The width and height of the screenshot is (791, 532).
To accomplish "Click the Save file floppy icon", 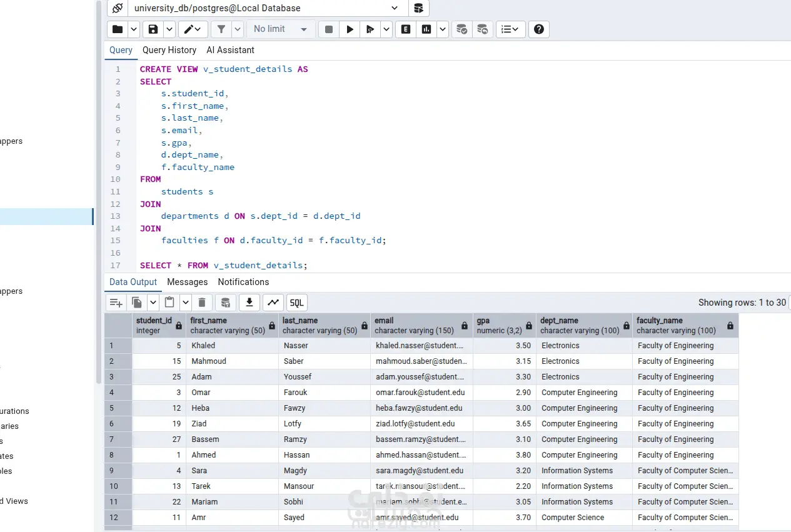I will pos(153,29).
